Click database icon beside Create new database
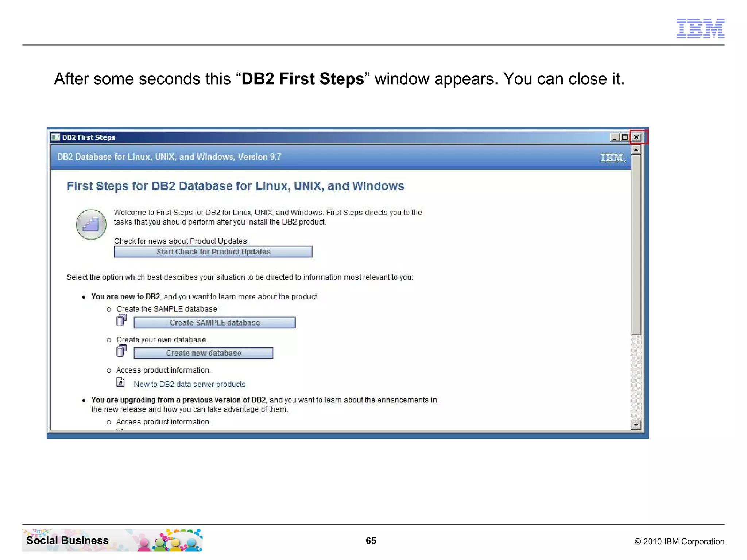This screenshot has width=747, height=560. (x=121, y=350)
